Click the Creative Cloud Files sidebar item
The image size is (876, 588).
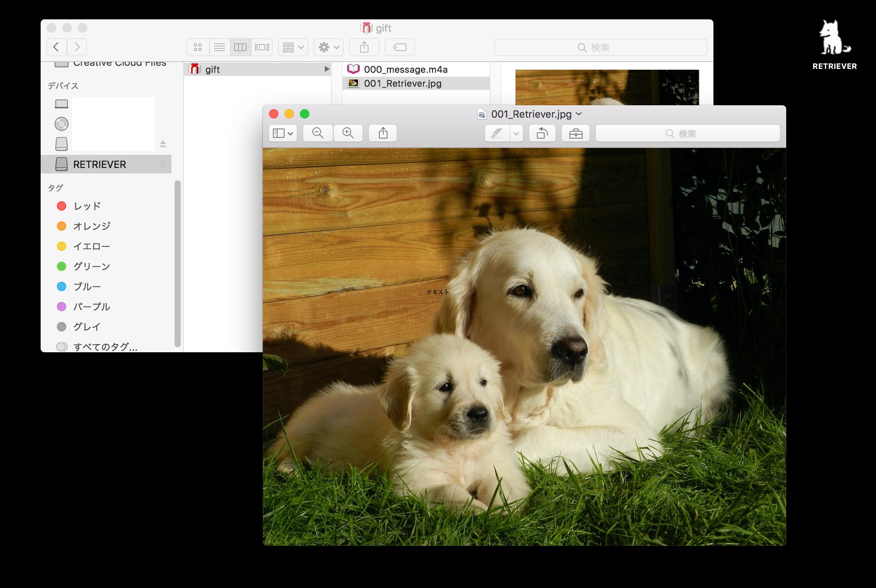coord(110,63)
